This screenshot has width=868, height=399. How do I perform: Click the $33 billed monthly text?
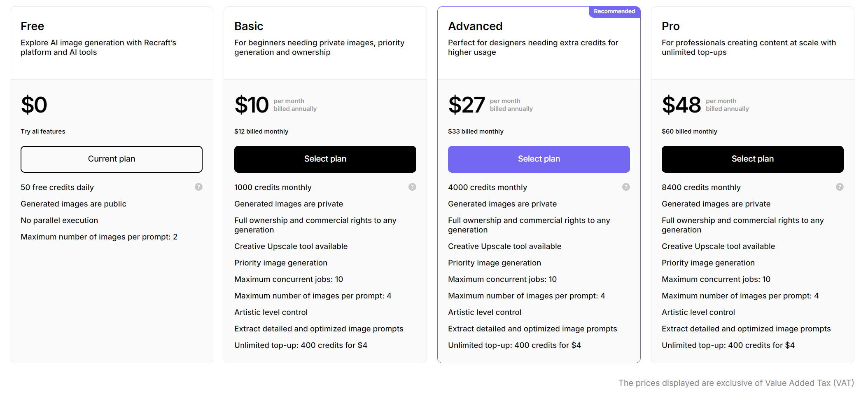click(476, 131)
